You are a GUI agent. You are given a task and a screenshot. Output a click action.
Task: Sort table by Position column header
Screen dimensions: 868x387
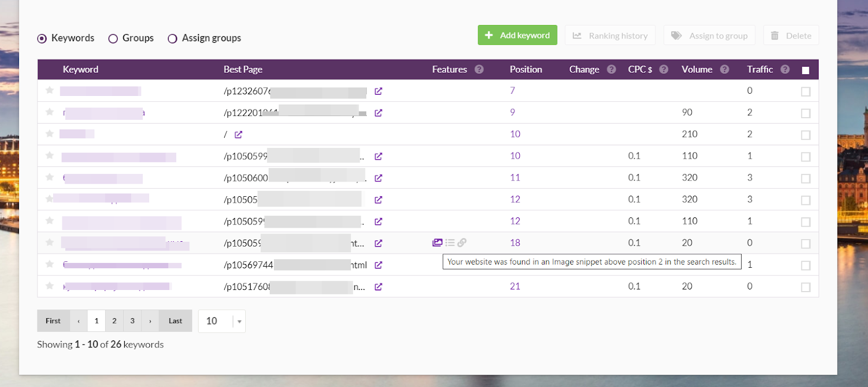click(526, 69)
